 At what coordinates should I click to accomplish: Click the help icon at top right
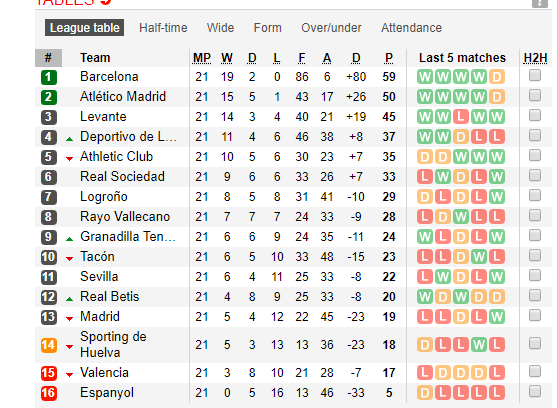click(x=539, y=3)
